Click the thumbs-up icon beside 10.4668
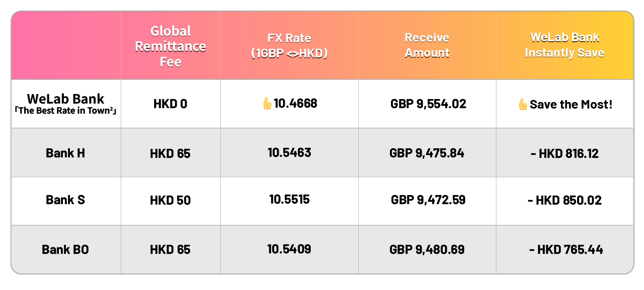The image size is (644, 290). pos(267,104)
